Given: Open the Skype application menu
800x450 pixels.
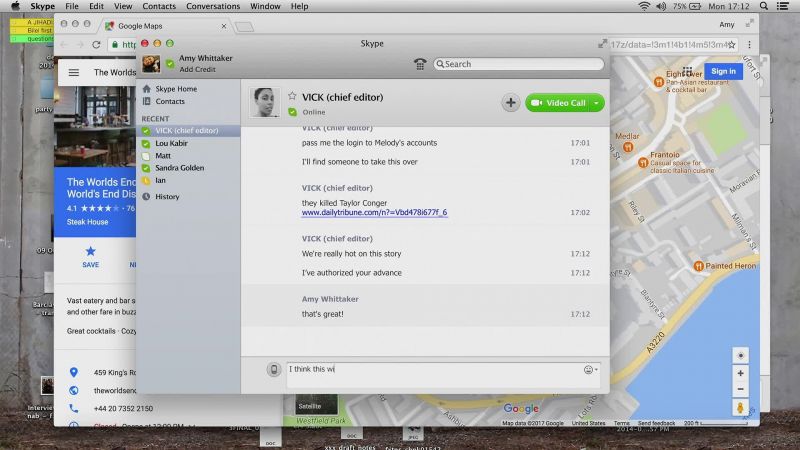Looking at the screenshot, I should tap(42, 6).
